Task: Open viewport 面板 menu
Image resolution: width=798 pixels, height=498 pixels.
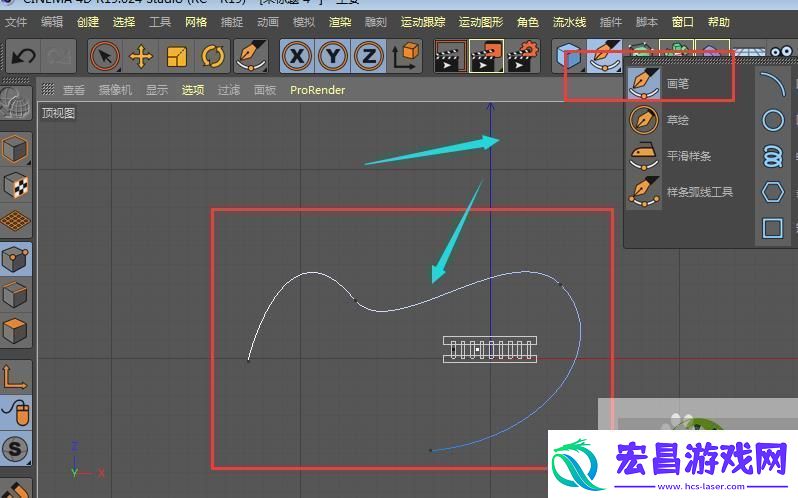Action: point(265,90)
